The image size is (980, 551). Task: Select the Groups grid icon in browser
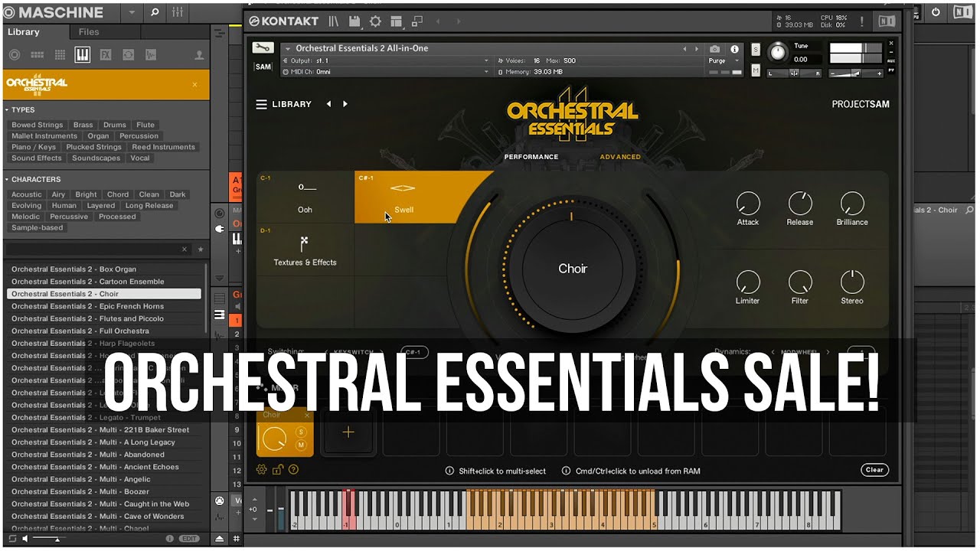tap(37, 55)
